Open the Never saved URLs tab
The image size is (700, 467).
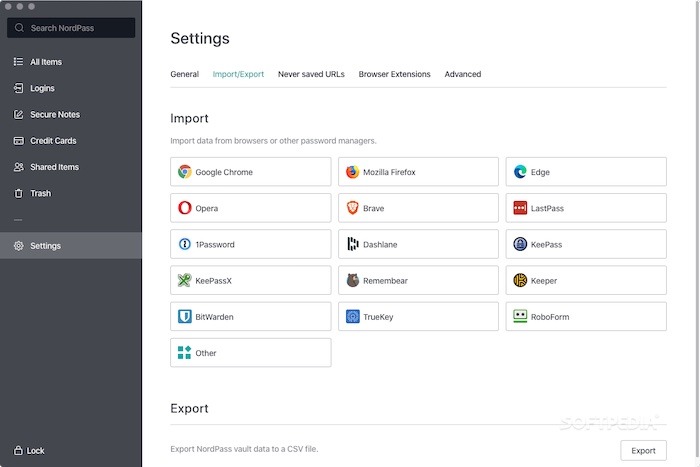point(311,74)
